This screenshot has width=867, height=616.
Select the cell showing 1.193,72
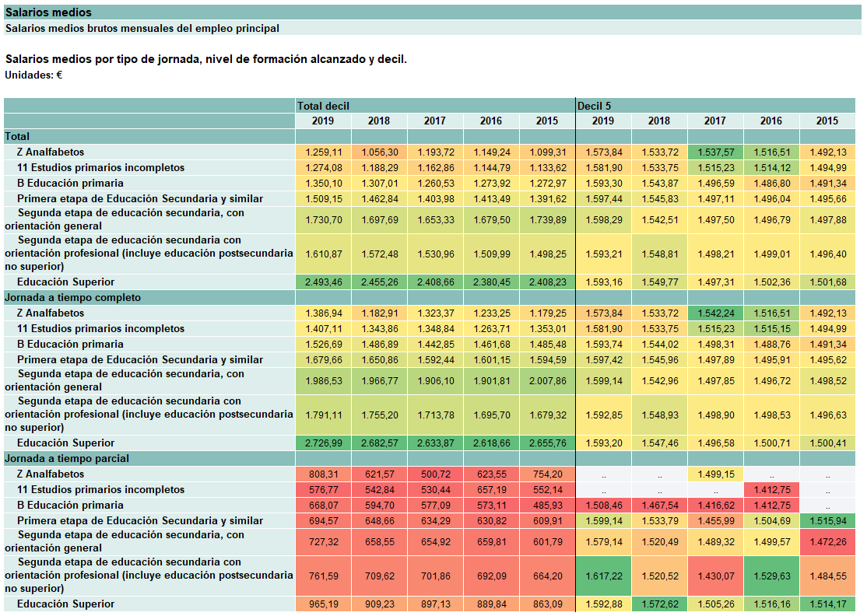pyautogui.click(x=436, y=152)
